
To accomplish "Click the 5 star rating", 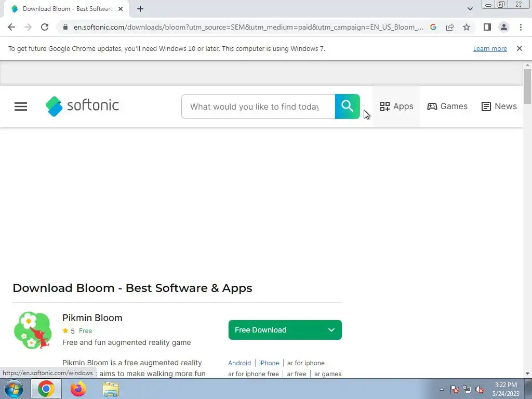I will (69, 331).
